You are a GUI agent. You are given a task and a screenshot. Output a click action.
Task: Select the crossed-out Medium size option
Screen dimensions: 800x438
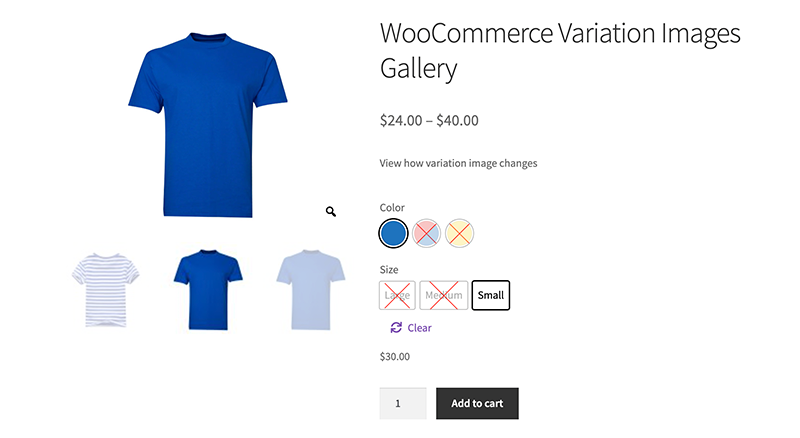coord(444,295)
